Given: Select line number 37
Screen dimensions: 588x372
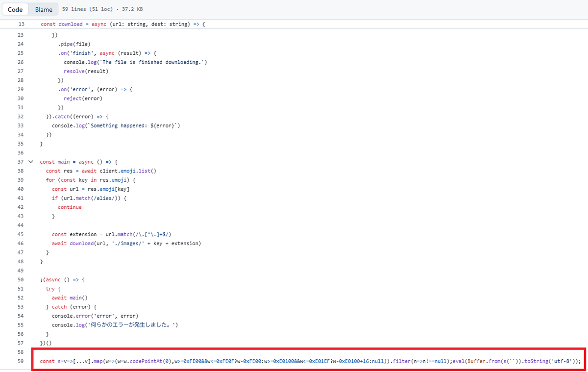Looking at the screenshot, I should click(x=21, y=162).
